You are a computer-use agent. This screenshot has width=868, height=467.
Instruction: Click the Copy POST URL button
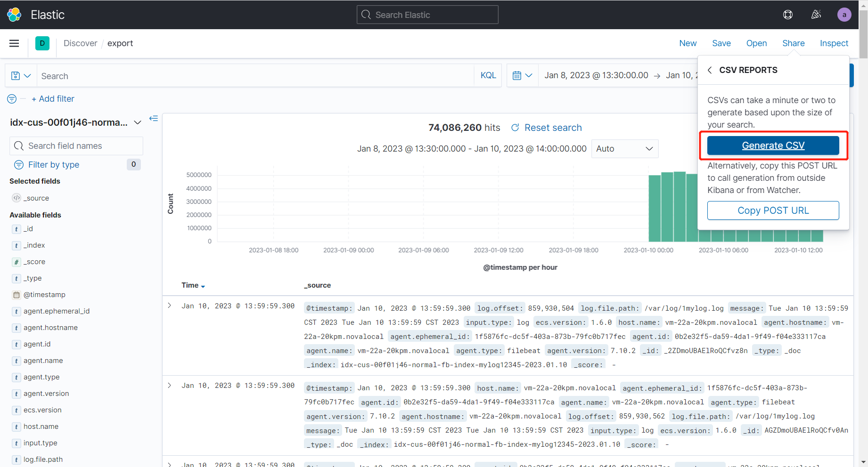click(x=773, y=210)
